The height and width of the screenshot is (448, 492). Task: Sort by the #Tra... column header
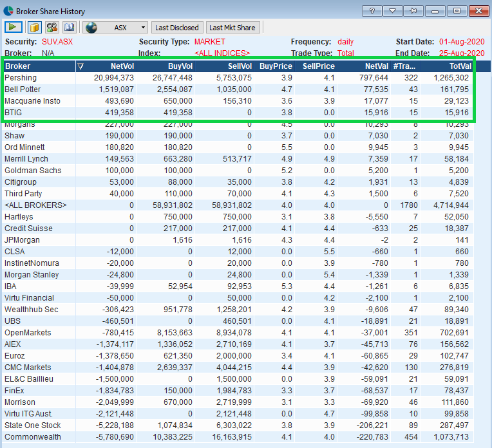pyautogui.click(x=405, y=66)
